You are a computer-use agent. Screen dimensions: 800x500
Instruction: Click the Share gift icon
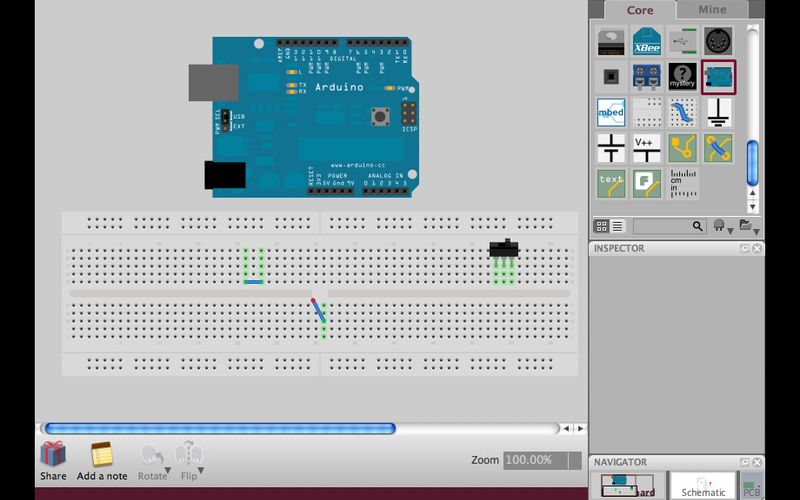[53, 454]
